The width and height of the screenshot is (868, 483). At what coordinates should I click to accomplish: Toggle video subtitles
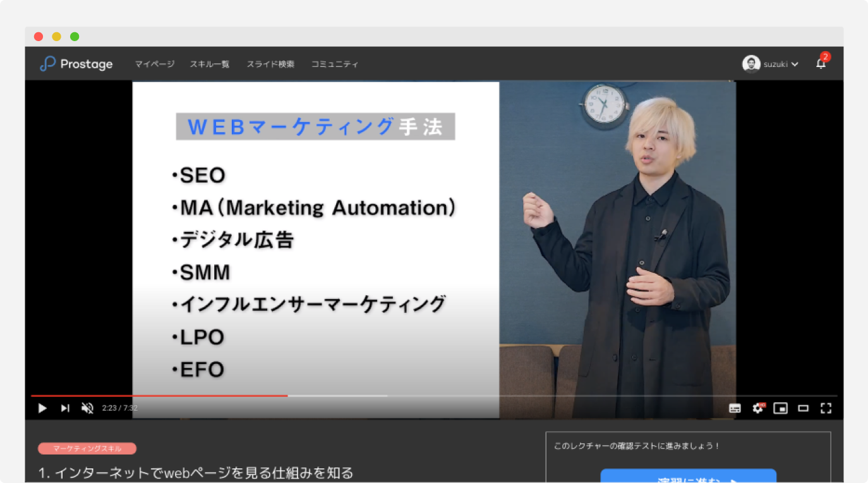pos(735,408)
